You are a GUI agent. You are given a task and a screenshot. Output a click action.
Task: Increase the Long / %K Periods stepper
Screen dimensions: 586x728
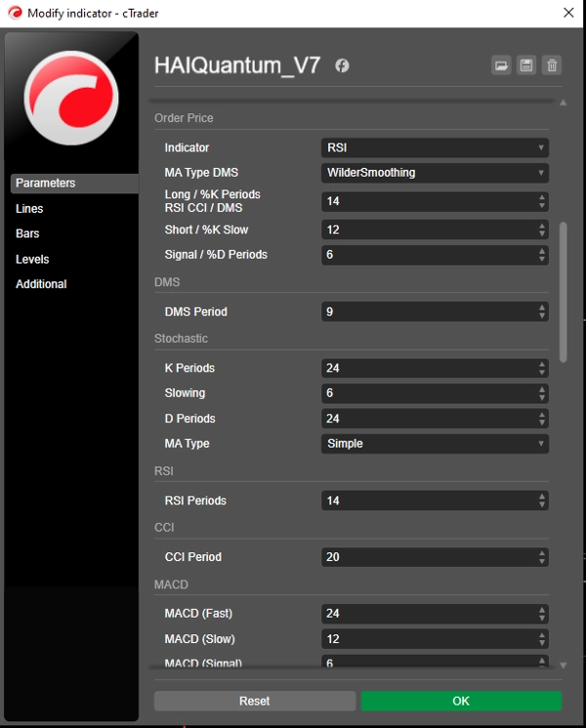[x=542, y=197]
